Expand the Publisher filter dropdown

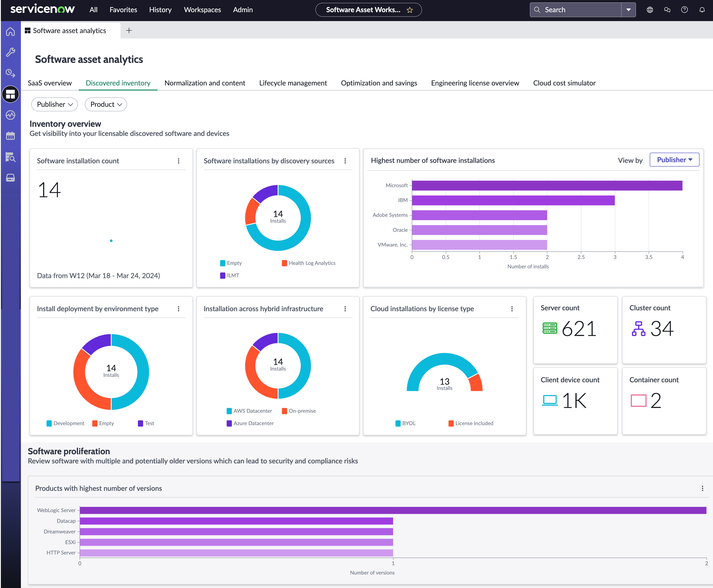55,104
